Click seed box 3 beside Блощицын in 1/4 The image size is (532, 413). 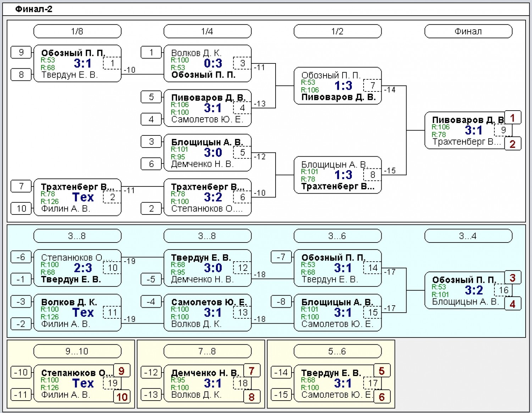click(151, 141)
